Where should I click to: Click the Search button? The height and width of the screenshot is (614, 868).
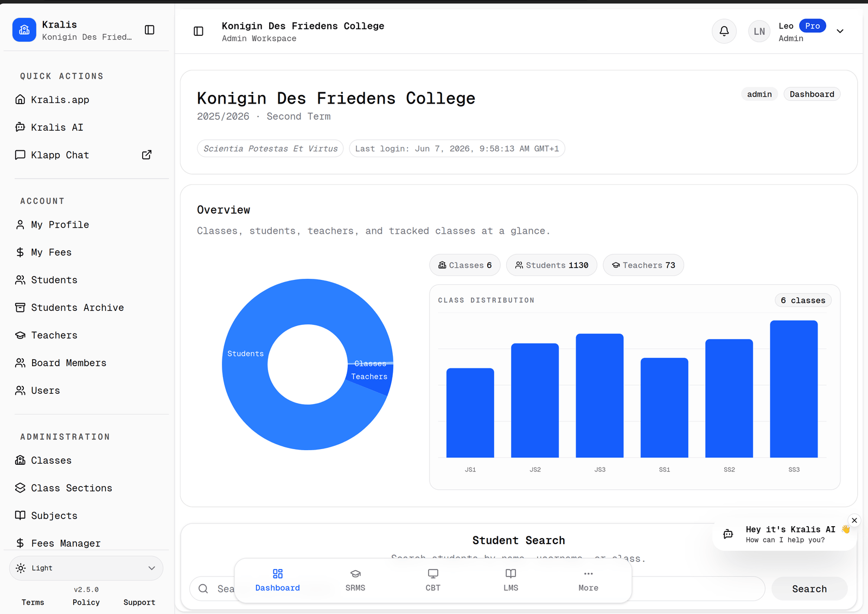[x=809, y=589]
